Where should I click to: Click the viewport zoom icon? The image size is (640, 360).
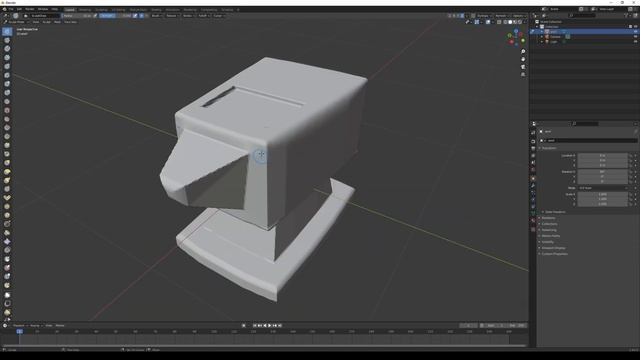[x=523, y=52]
